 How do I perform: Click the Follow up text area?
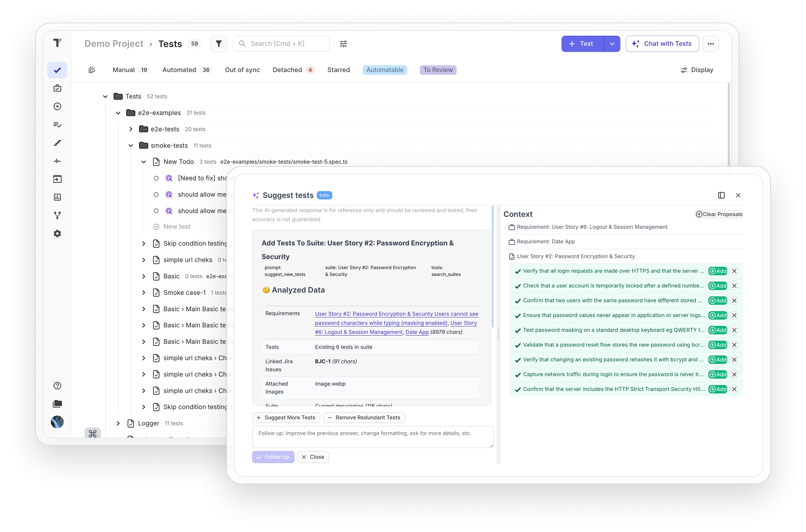coord(373,437)
